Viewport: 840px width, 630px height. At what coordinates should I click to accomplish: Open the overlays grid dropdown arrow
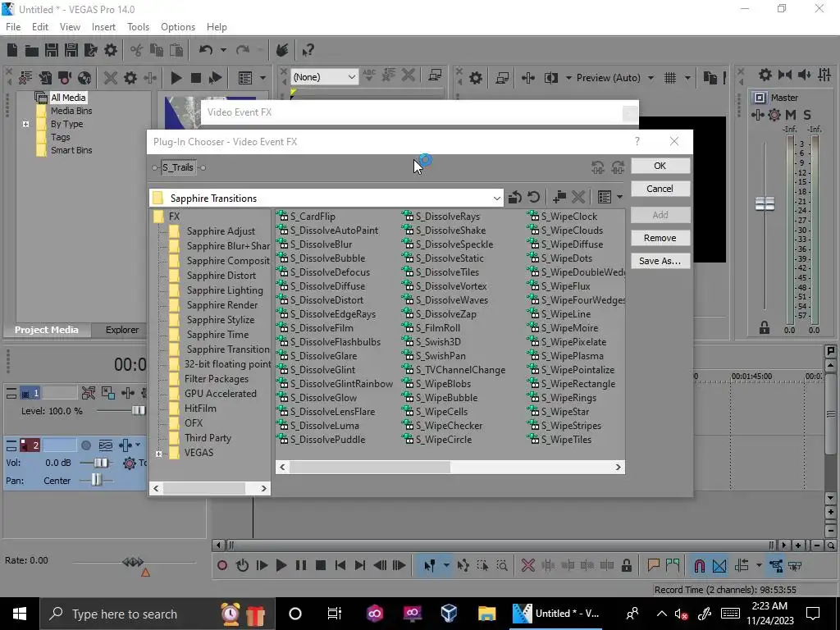(x=687, y=78)
